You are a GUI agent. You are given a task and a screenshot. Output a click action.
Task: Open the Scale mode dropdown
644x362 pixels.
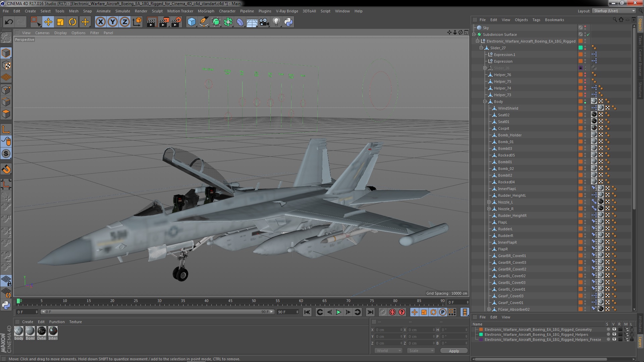pos(421,351)
